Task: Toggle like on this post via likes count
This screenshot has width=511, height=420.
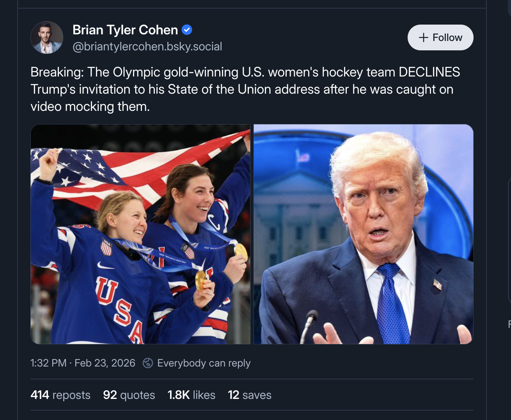Action: [191, 395]
